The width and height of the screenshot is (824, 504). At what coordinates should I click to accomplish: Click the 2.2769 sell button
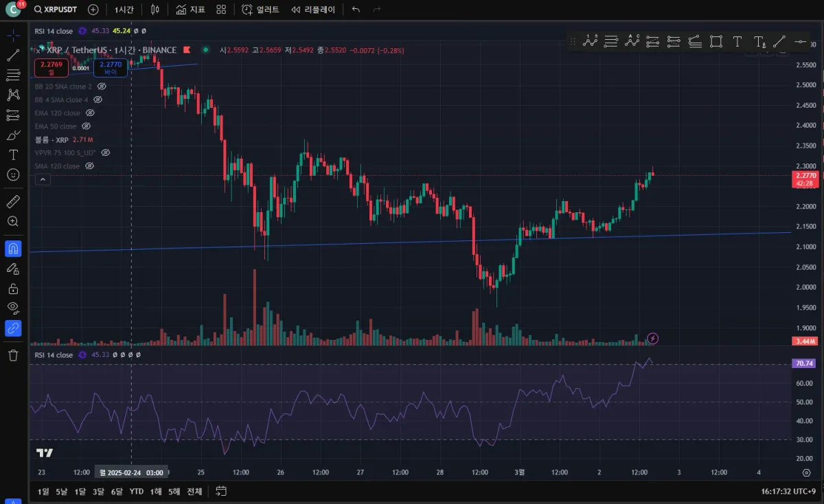pos(51,67)
